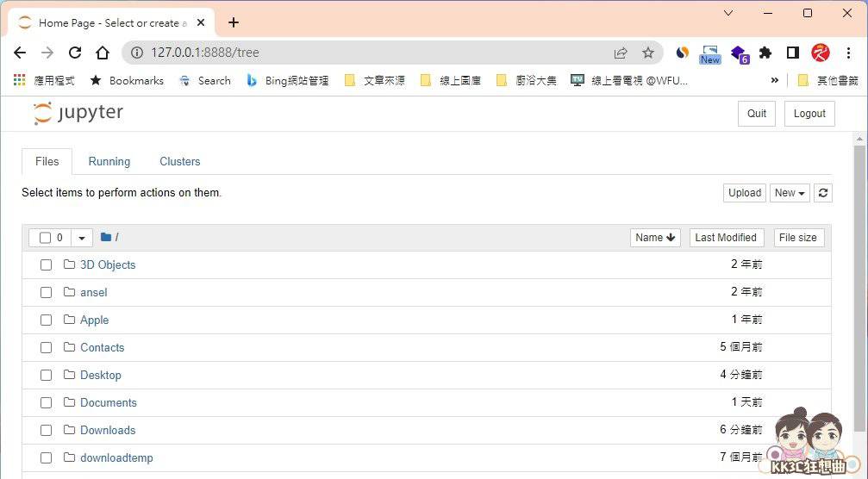
Task: Tick the checkbox beside Documents folder
Action: pos(47,403)
